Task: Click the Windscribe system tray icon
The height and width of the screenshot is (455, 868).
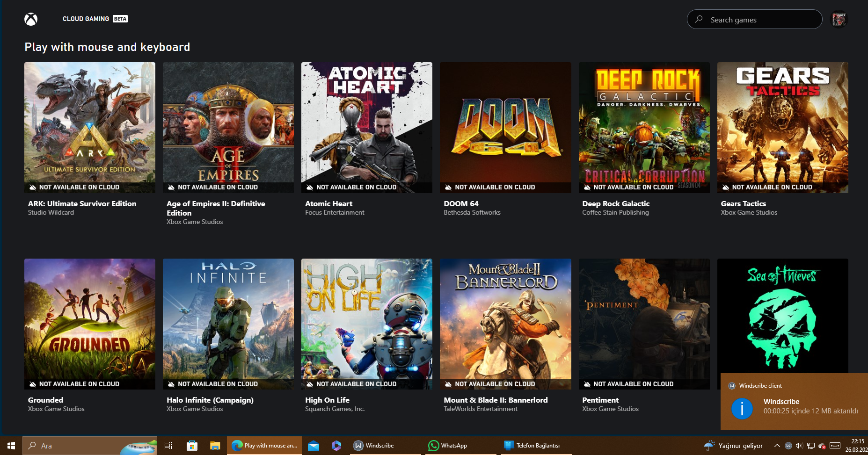Action: (788, 446)
